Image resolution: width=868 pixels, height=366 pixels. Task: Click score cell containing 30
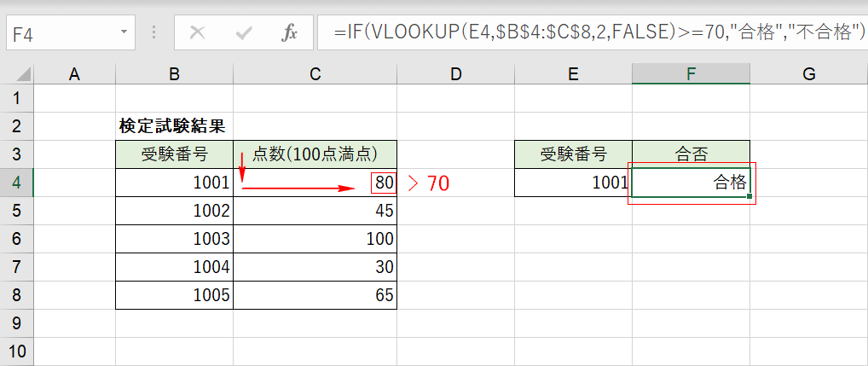315,267
